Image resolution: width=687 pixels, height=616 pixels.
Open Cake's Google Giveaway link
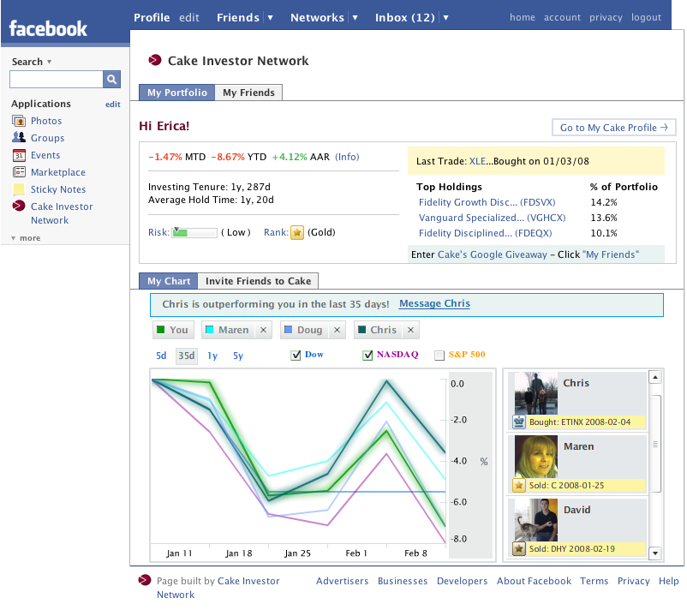493,254
